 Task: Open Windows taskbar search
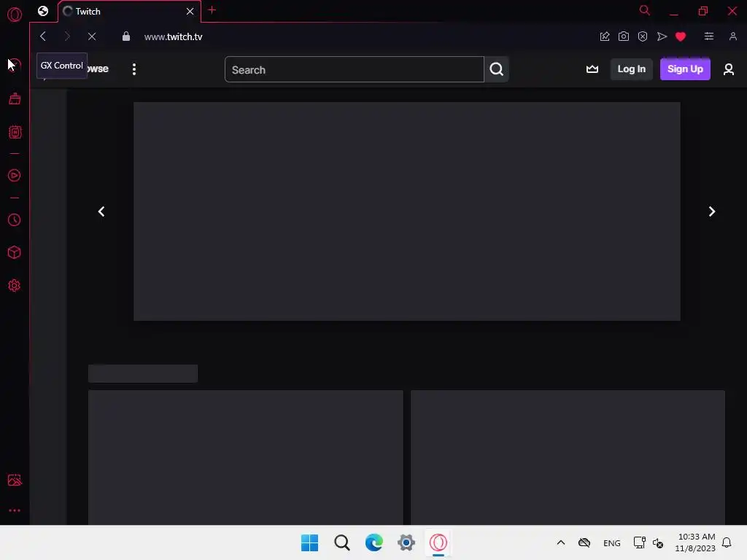(x=342, y=542)
